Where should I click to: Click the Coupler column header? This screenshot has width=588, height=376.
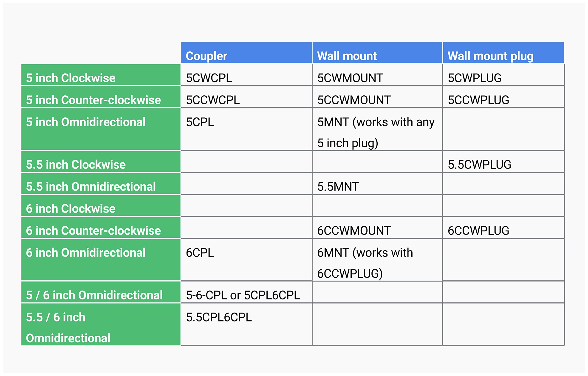coord(246,53)
